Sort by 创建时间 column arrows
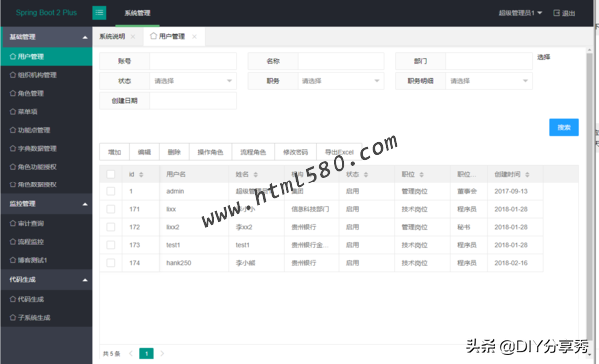Screen dimensions: 599x364 click(527, 174)
